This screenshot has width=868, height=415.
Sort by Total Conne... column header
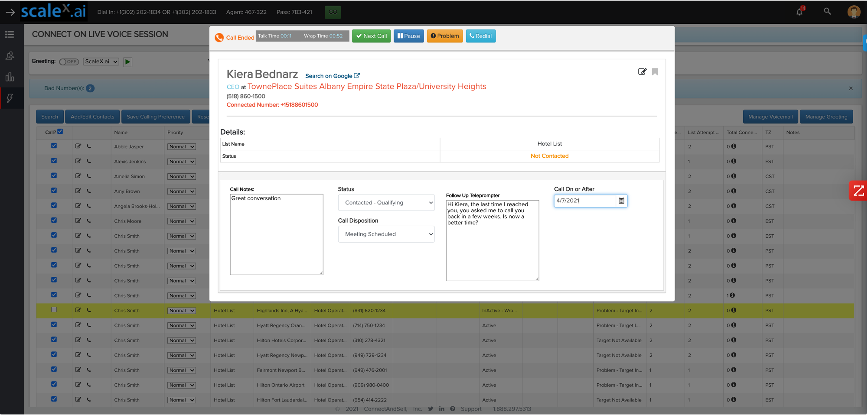(742, 133)
